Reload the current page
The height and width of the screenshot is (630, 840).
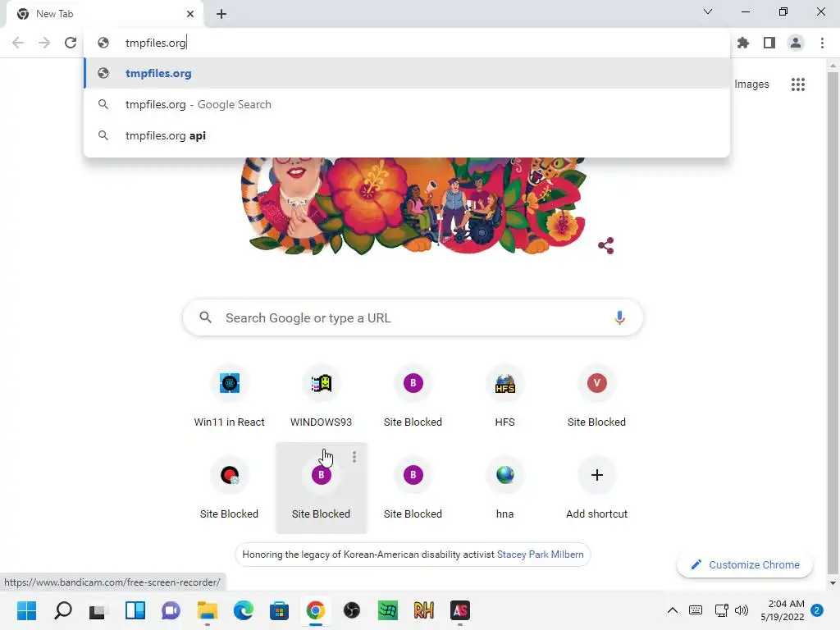pos(71,43)
